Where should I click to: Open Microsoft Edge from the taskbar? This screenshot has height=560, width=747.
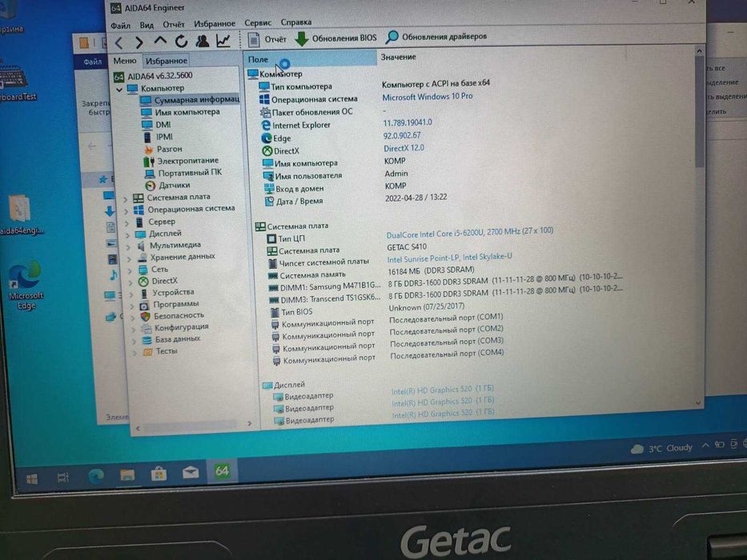click(x=96, y=475)
